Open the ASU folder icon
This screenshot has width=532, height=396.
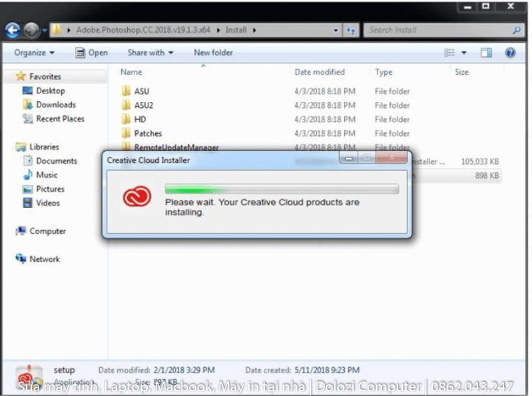point(126,91)
